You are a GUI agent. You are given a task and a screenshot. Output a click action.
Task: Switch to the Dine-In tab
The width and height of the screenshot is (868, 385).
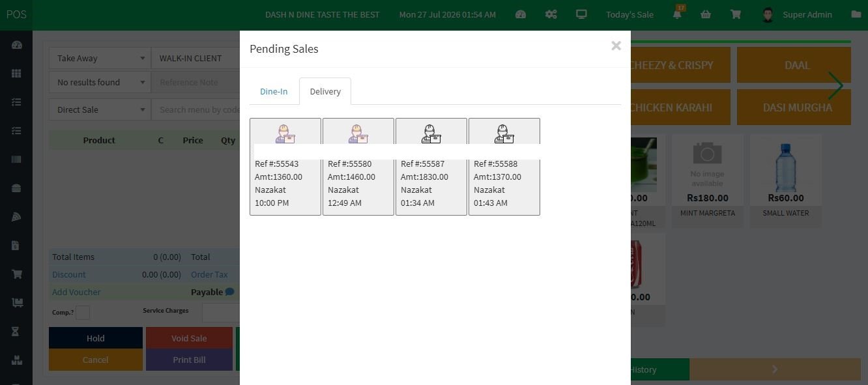click(274, 91)
